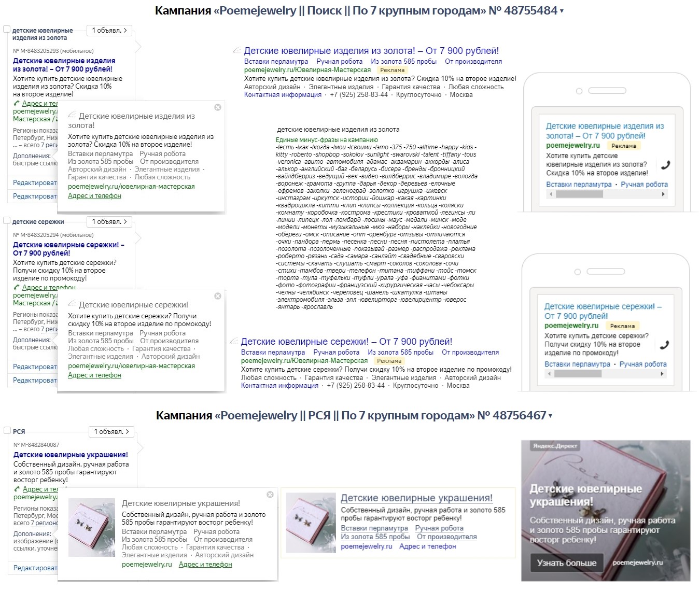
Task: Open display URL in gold jewelry popup
Action: coord(131,187)
